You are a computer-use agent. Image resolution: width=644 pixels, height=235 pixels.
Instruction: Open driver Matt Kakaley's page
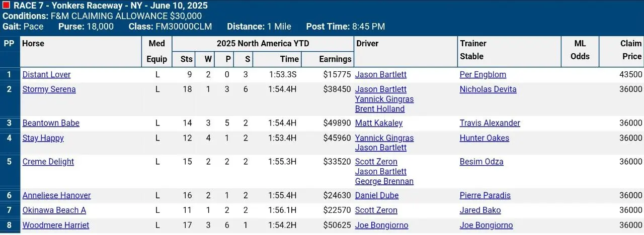tap(378, 123)
